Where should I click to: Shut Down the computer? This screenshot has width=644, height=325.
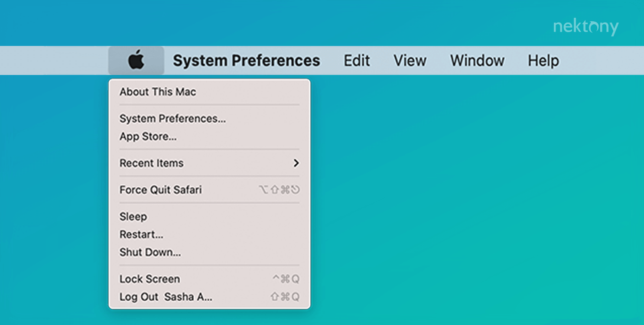click(x=150, y=252)
